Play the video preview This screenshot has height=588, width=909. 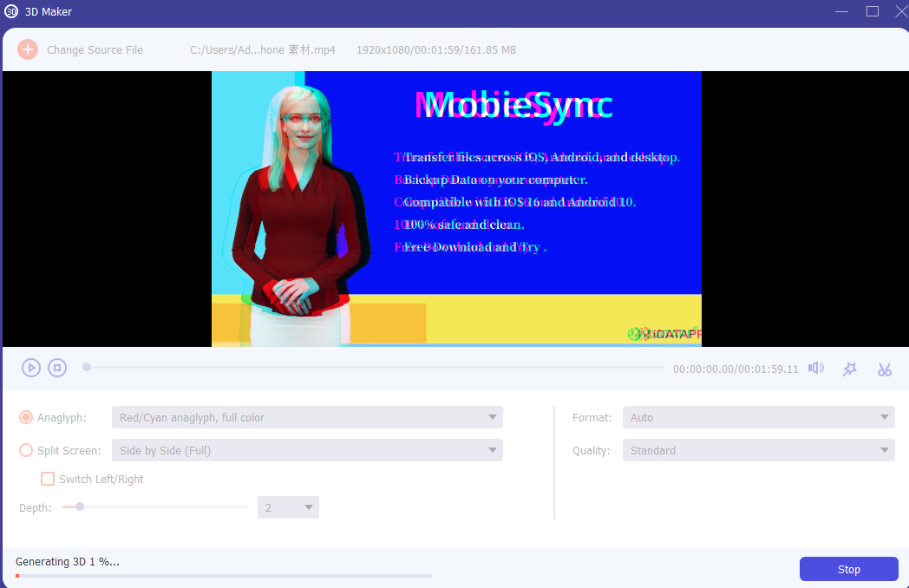coord(31,368)
